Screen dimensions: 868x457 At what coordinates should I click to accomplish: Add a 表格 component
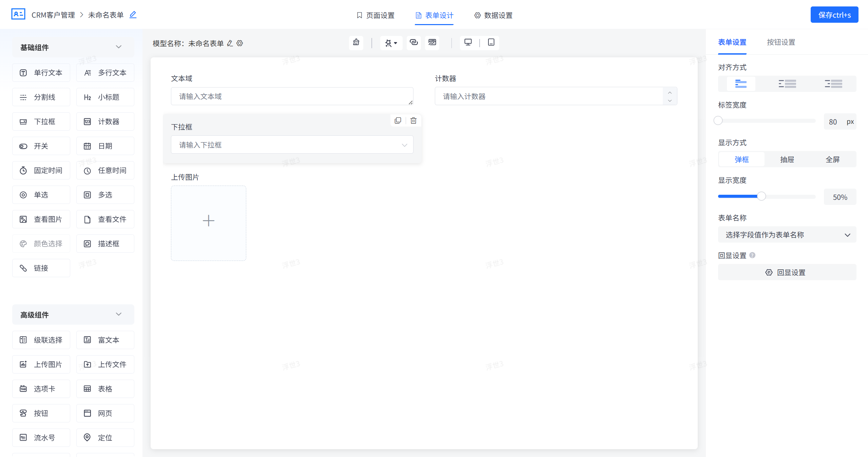(x=105, y=389)
